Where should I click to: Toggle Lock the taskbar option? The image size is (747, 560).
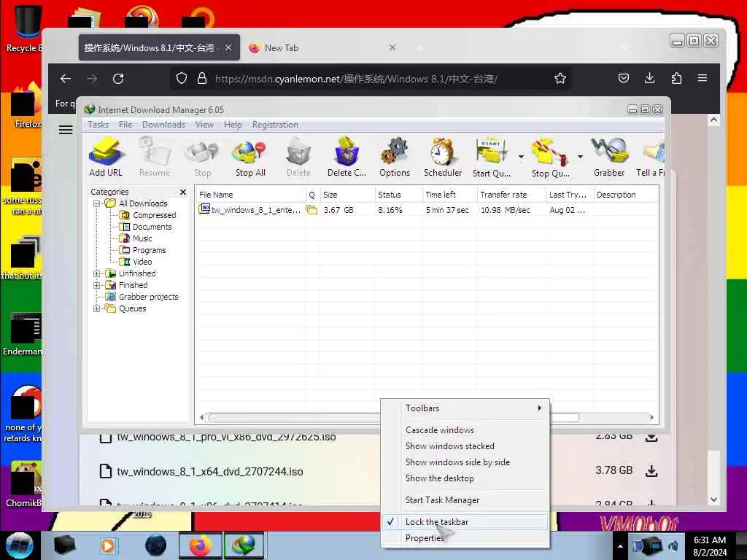465,522
